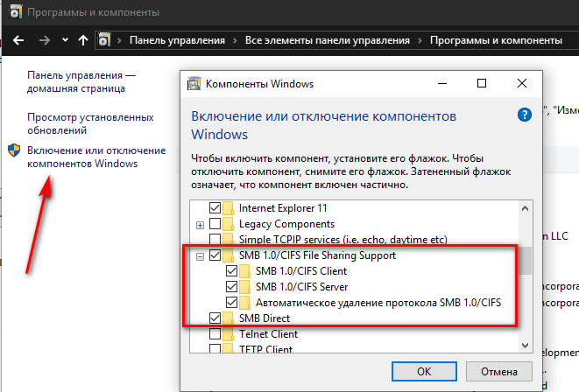Click the Programs and Components title bar icon
Image resolution: width=579 pixels, height=392 pixels.
16,12
